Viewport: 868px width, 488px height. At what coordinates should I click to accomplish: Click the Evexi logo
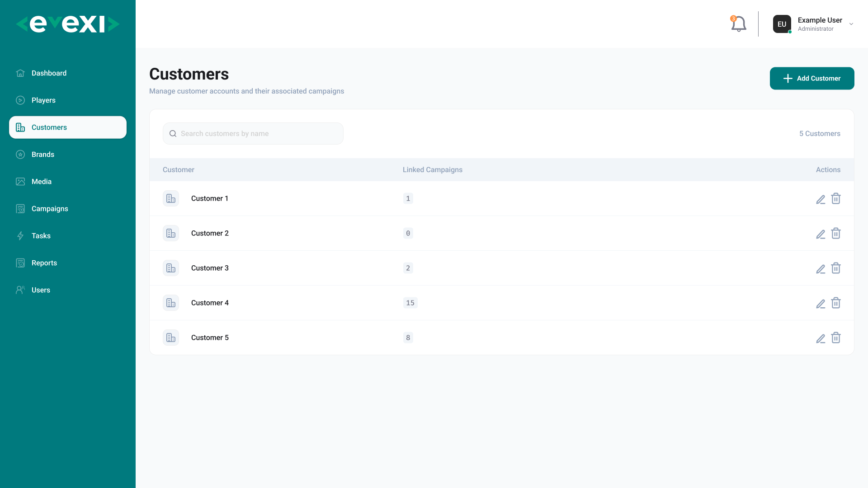click(68, 24)
